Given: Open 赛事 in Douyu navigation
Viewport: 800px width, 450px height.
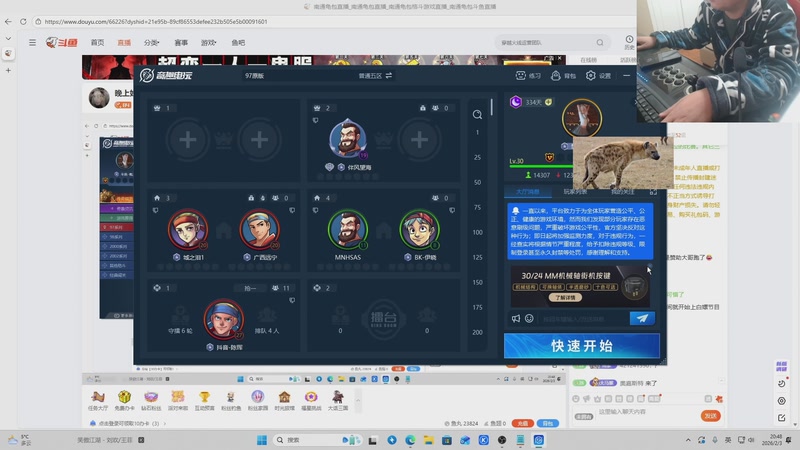Looking at the screenshot, I should [181, 43].
